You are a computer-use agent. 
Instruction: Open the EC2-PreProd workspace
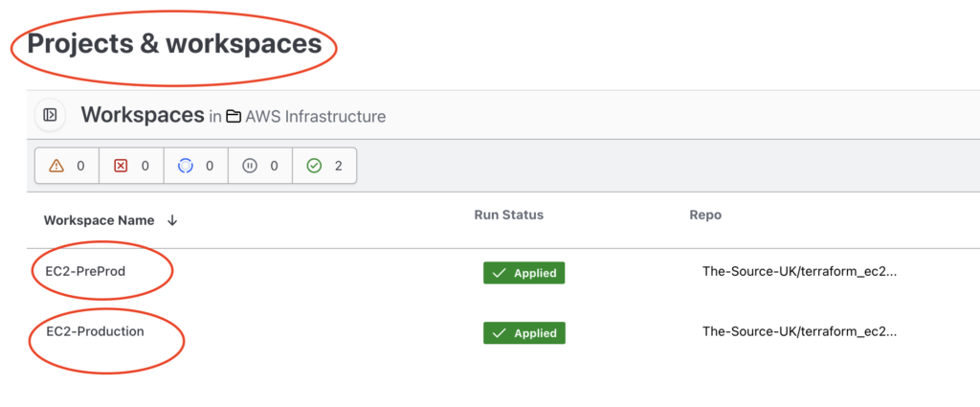click(x=85, y=271)
